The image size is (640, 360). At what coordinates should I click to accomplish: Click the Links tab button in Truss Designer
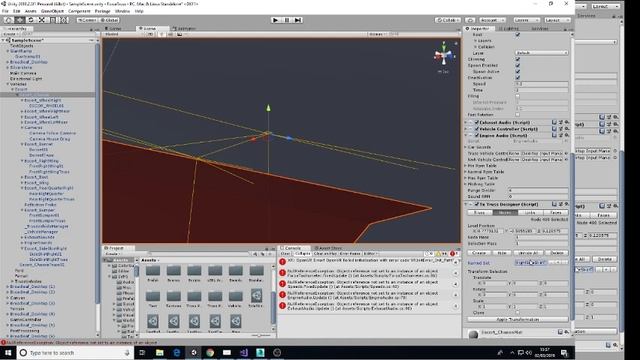tap(530, 213)
